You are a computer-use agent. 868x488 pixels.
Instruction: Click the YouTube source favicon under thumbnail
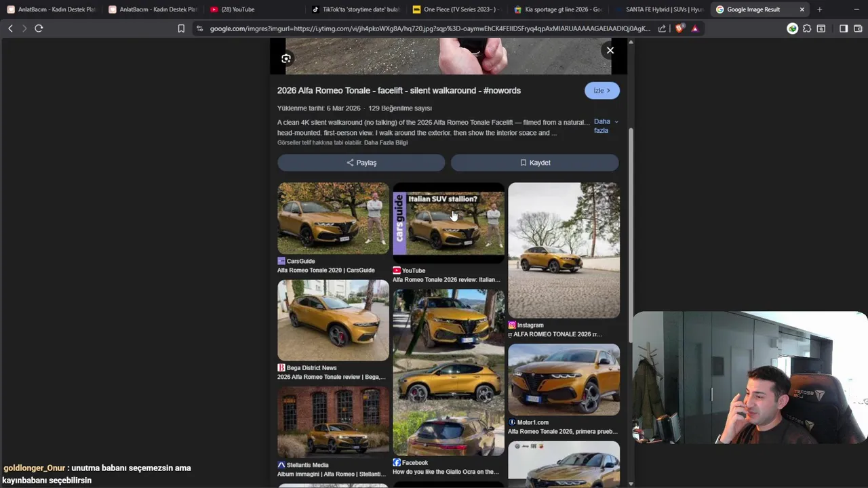(397, 270)
